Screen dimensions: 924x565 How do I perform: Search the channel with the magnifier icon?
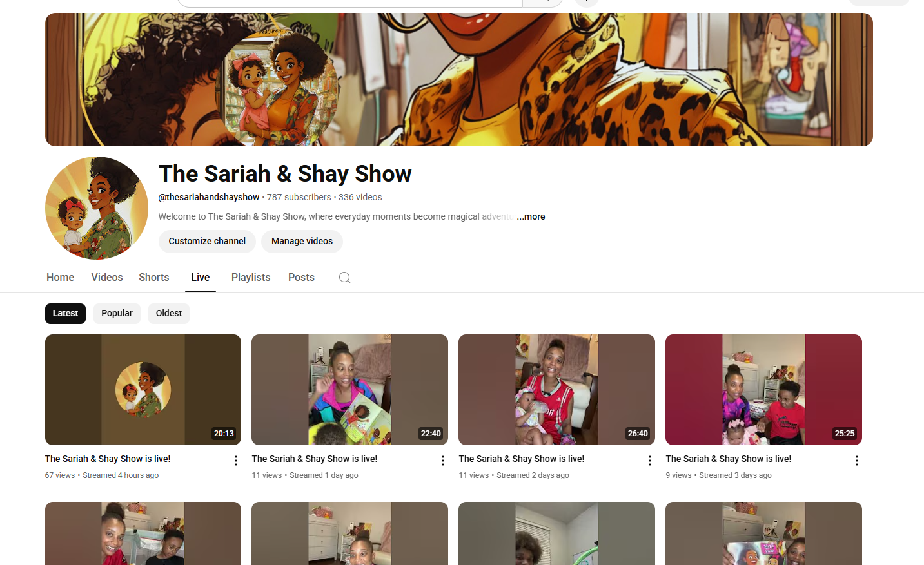[x=345, y=278]
